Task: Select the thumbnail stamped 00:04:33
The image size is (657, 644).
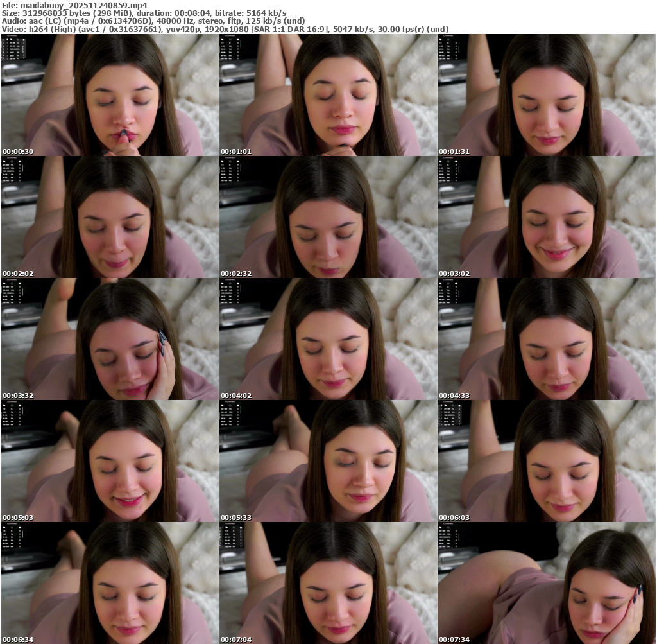Action: point(547,339)
